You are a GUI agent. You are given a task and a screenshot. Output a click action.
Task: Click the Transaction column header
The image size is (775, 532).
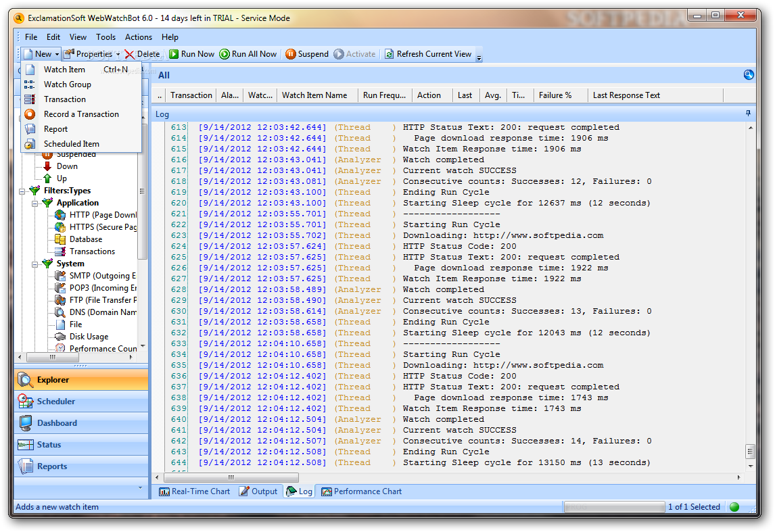191,95
